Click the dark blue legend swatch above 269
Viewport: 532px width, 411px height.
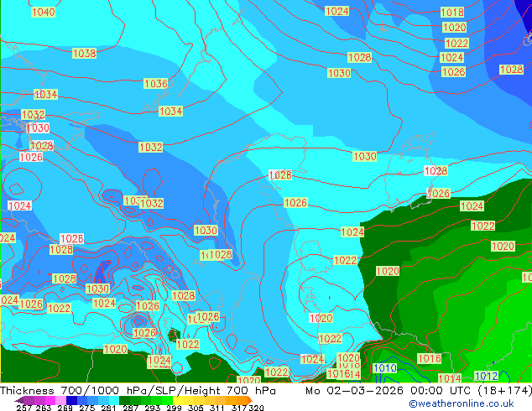tap(71, 400)
